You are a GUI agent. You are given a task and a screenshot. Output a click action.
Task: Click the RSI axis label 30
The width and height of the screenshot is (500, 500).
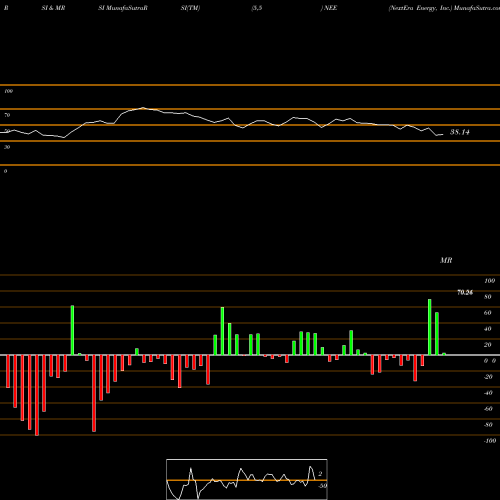coord(7,147)
